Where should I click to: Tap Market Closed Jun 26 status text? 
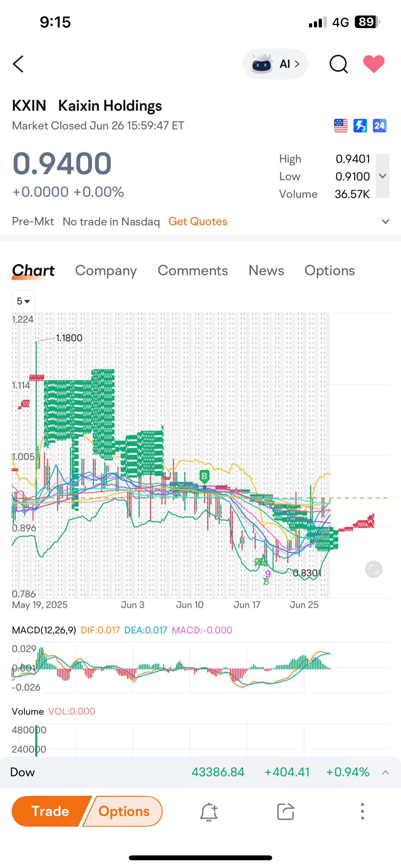pyautogui.click(x=98, y=126)
